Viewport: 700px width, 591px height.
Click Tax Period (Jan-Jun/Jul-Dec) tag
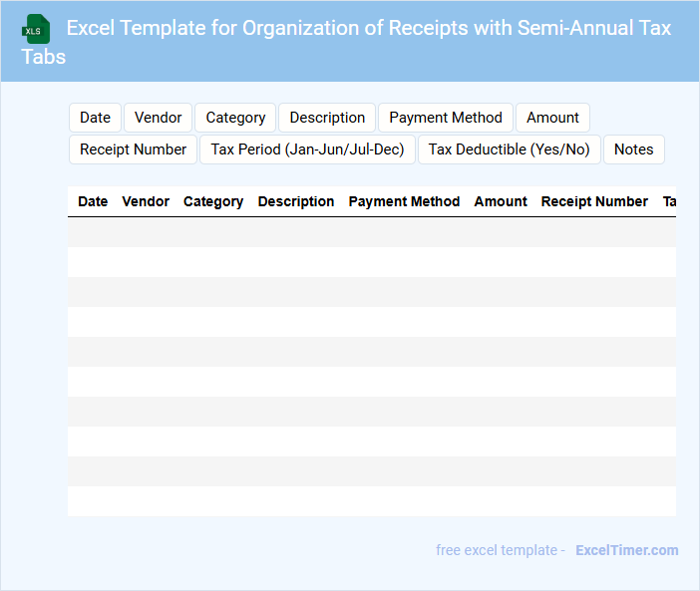[x=307, y=149]
